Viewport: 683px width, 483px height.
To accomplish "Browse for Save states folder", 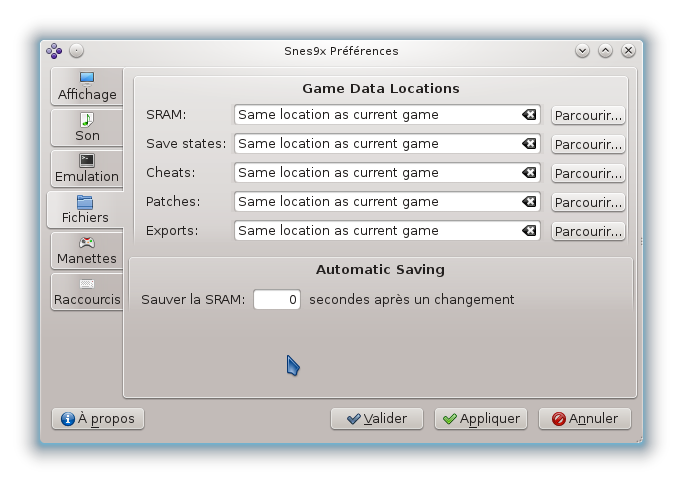I will coord(588,144).
